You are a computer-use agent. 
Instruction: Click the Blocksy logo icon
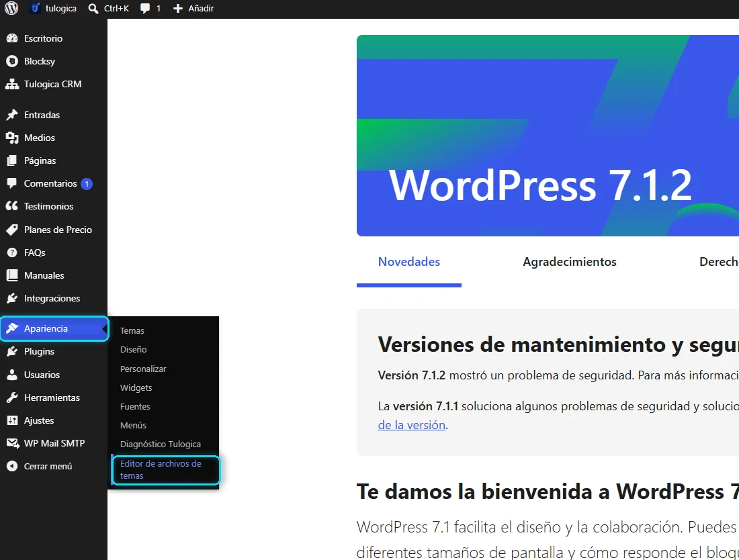[x=12, y=61]
